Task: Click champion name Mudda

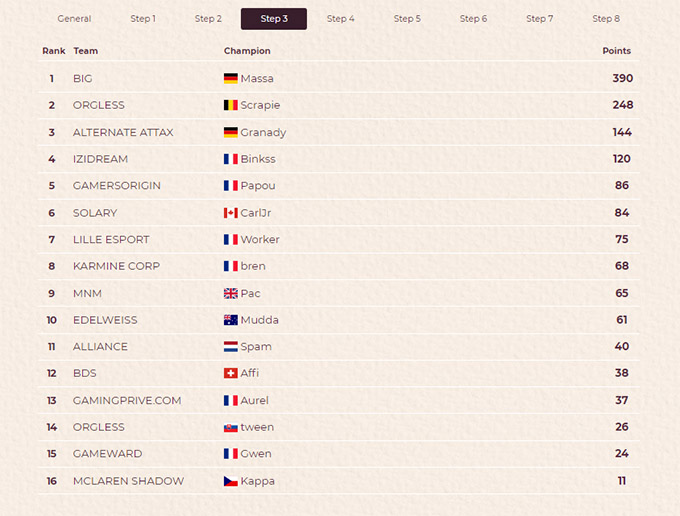Action: click(259, 320)
